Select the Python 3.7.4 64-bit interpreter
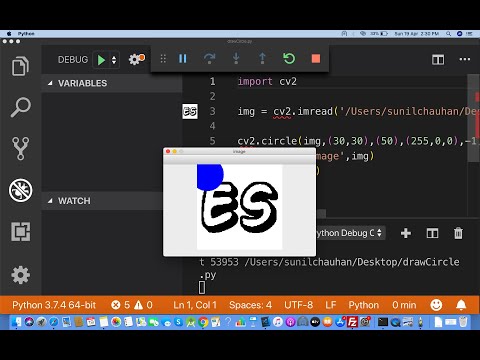Screen dimensions: 480x360 54,305
